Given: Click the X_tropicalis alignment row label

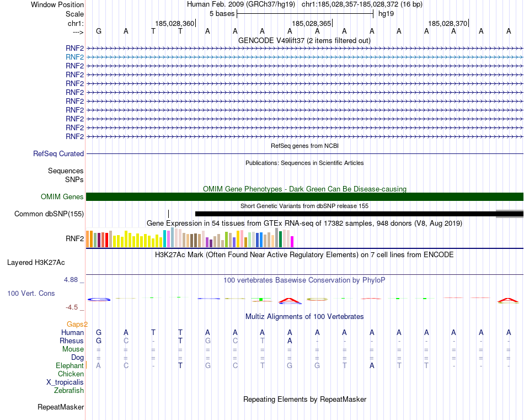Looking at the screenshot, I should (x=65, y=382).
